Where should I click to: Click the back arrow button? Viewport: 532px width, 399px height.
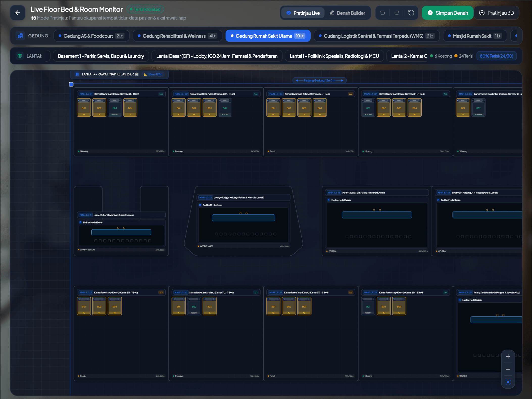[x=18, y=13]
